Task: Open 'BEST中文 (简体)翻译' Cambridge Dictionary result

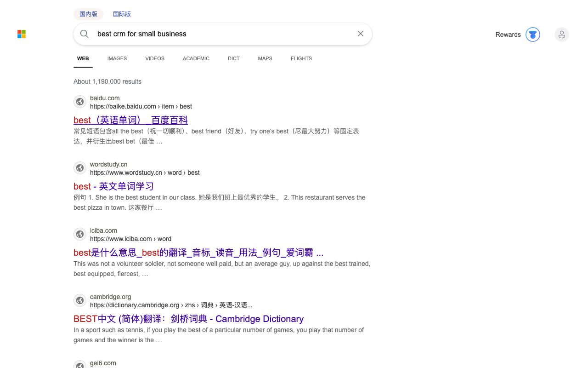Action: 188,319
